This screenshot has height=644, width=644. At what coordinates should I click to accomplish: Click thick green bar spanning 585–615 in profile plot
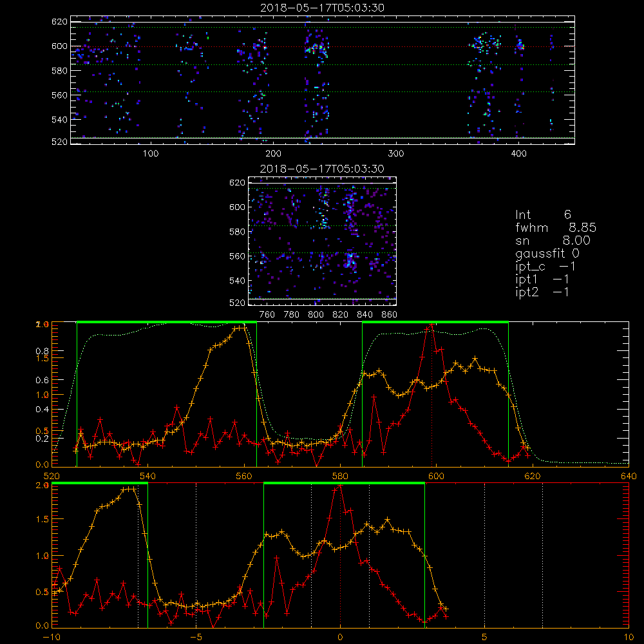click(x=435, y=323)
